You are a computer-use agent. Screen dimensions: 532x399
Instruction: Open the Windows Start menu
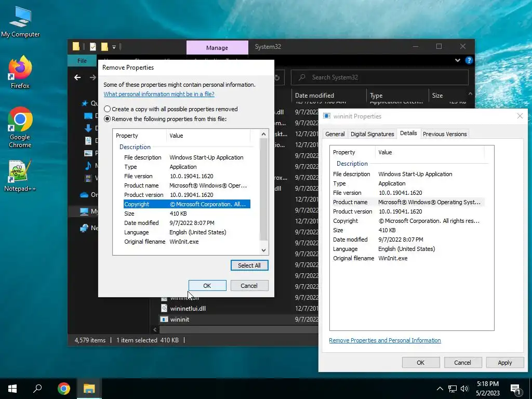[x=12, y=389]
